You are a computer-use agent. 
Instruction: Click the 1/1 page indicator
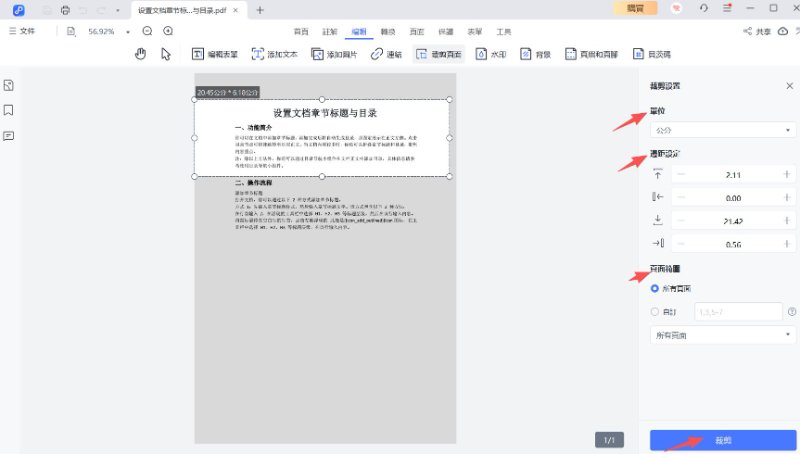(609, 440)
